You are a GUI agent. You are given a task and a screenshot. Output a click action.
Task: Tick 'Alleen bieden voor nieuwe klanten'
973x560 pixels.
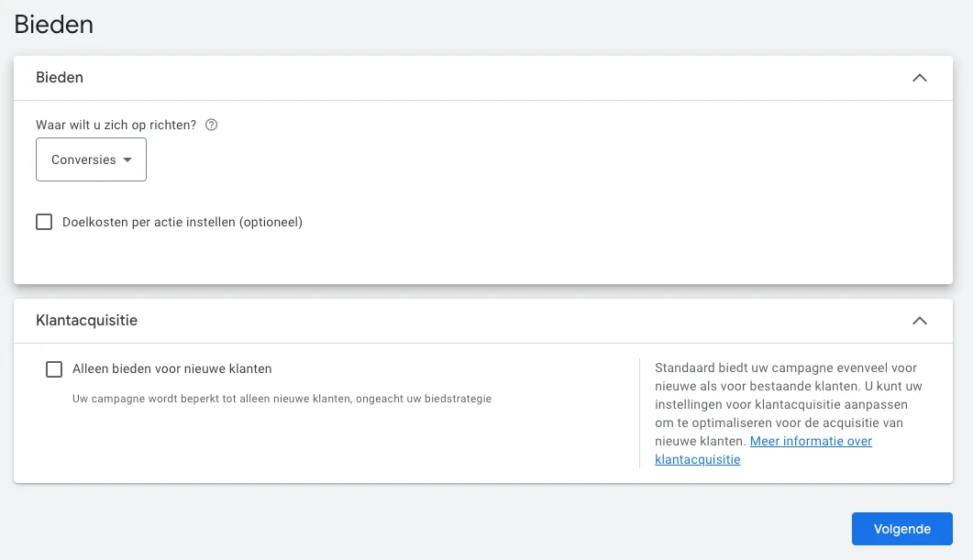(x=54, y=369)
